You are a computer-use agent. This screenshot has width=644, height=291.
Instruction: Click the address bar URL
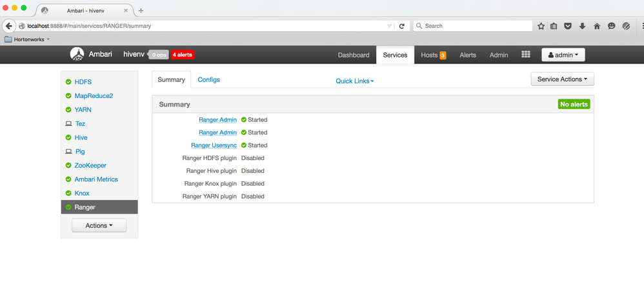[88, 26]
